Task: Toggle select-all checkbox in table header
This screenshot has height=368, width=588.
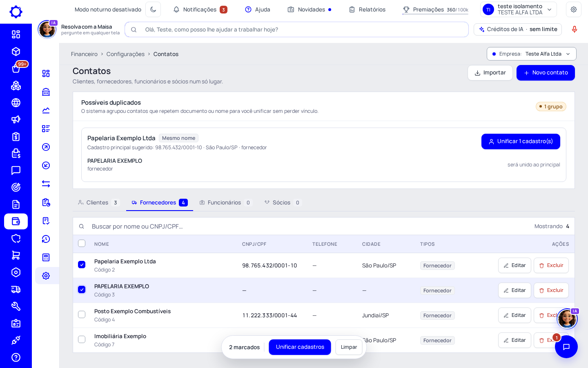Action: coord(82,243)
